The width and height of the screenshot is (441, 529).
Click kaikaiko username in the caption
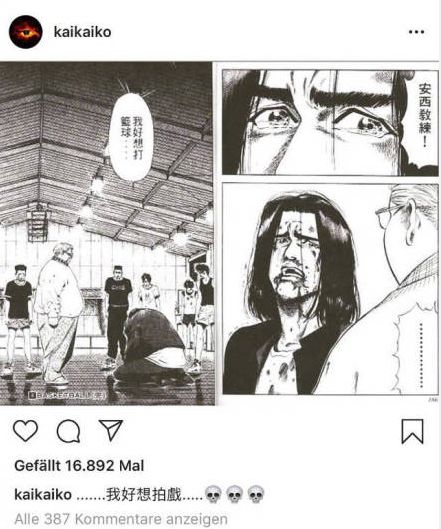click(43, 495)
